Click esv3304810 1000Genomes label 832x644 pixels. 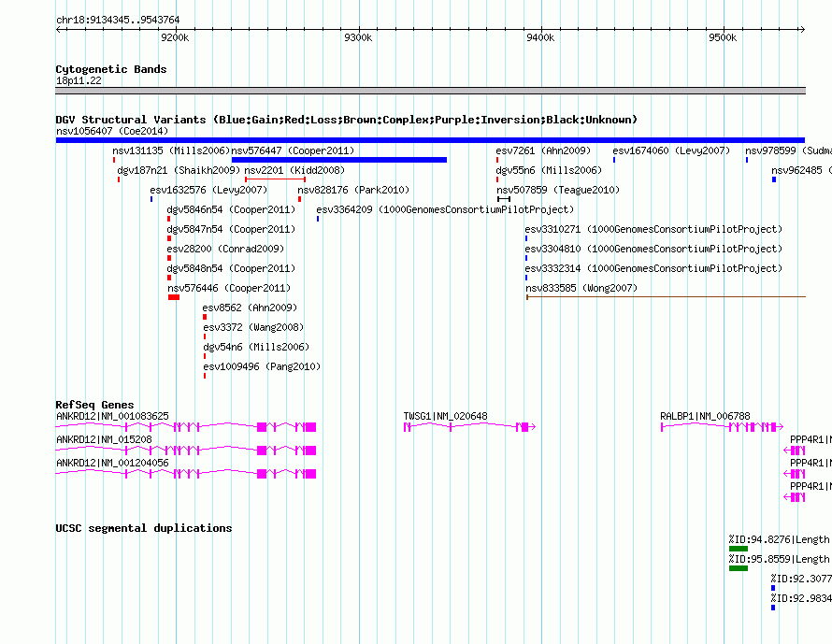coord(653,249)
